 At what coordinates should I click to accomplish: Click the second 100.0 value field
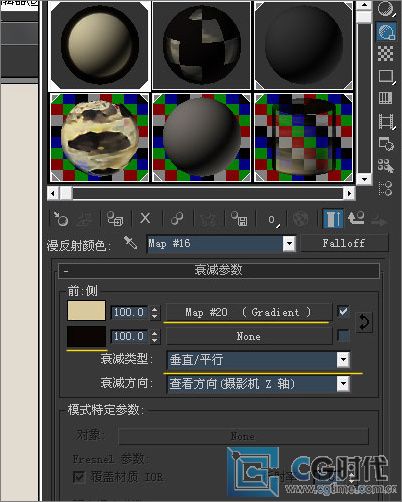(x=130, y=336)
